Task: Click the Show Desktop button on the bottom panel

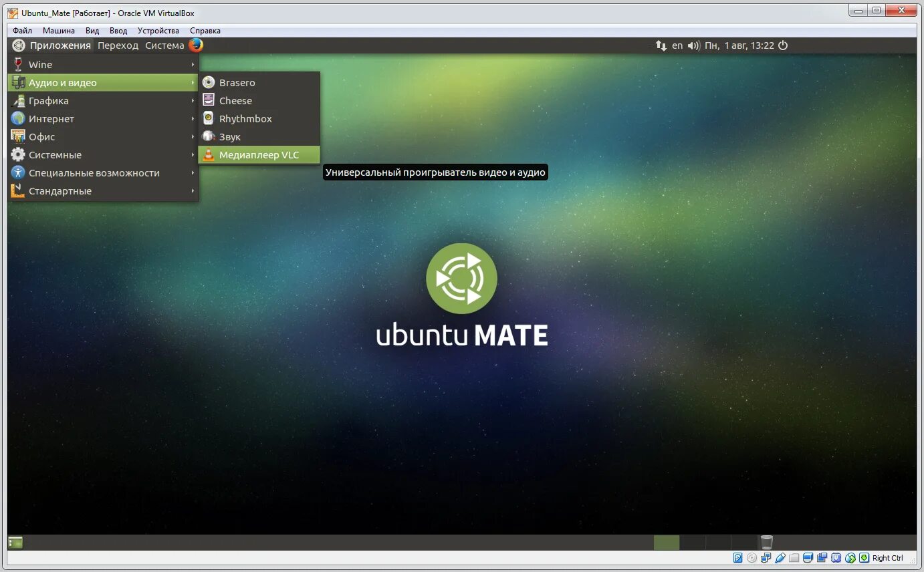Action: pos(15,543)
